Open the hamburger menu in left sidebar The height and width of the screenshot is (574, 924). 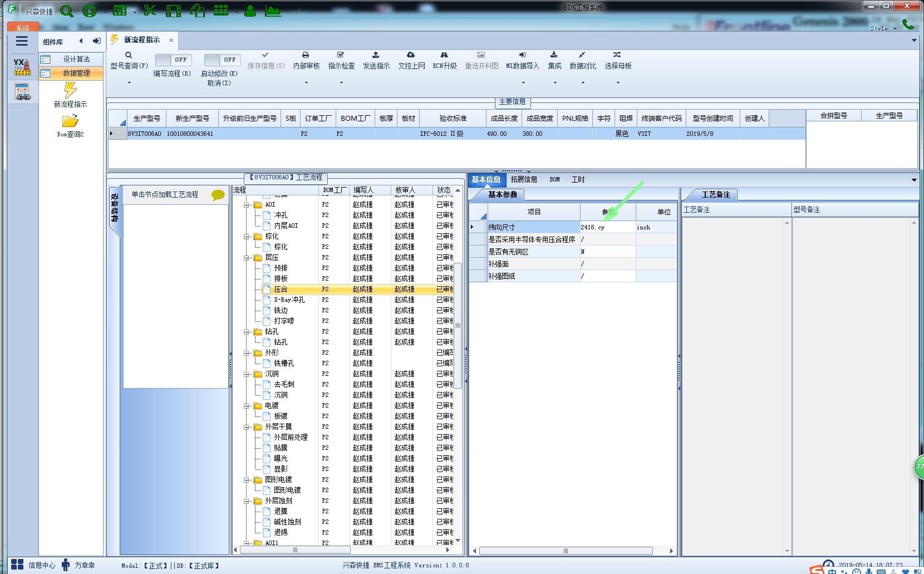(22, 41)
